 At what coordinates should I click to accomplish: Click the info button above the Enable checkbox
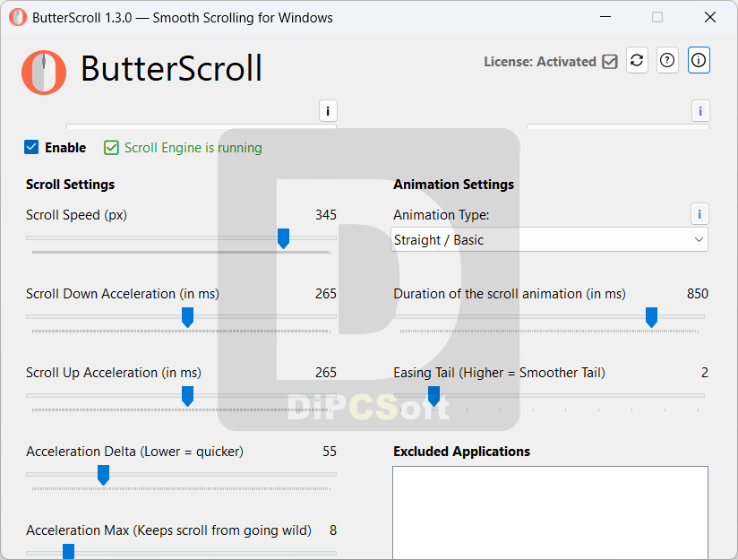point(328,111)
